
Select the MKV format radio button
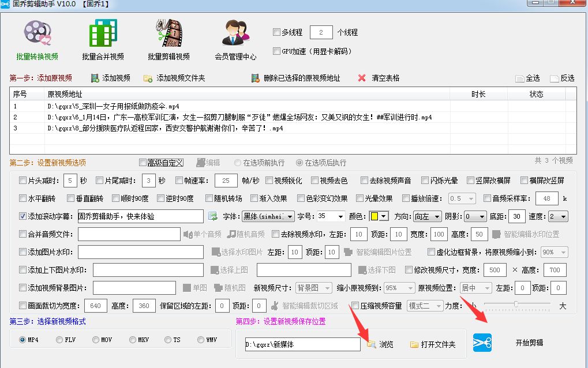132,340
